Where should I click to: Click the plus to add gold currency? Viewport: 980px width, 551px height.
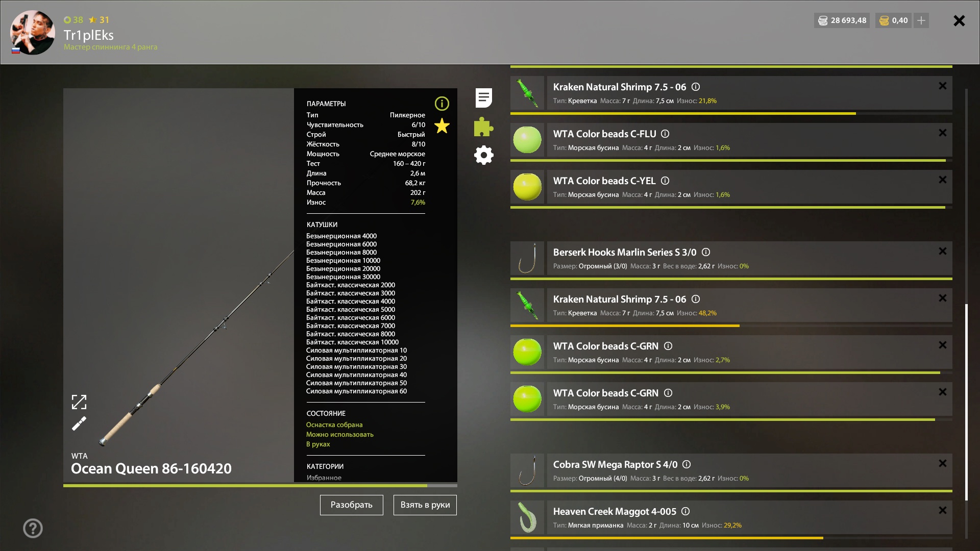(x=921, y=20)
